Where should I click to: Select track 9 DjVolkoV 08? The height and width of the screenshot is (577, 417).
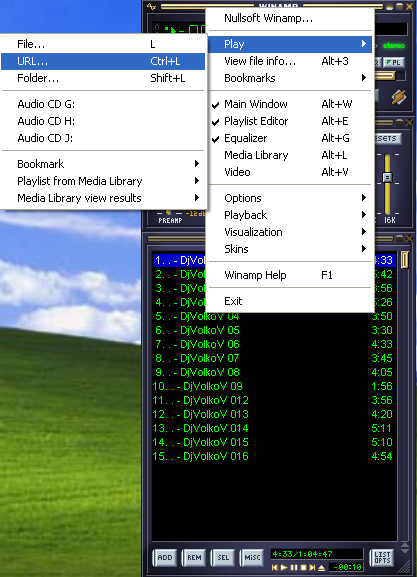point(274,372)
